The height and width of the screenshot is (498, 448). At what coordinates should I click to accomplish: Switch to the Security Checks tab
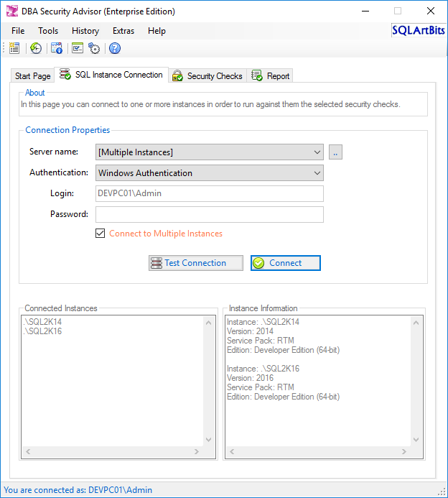point(207,76)
